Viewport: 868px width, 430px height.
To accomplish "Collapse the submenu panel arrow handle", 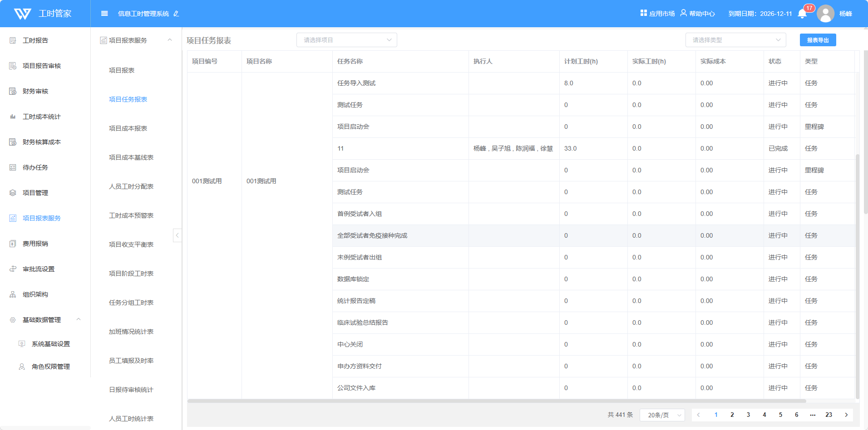I will coord(177,235).
